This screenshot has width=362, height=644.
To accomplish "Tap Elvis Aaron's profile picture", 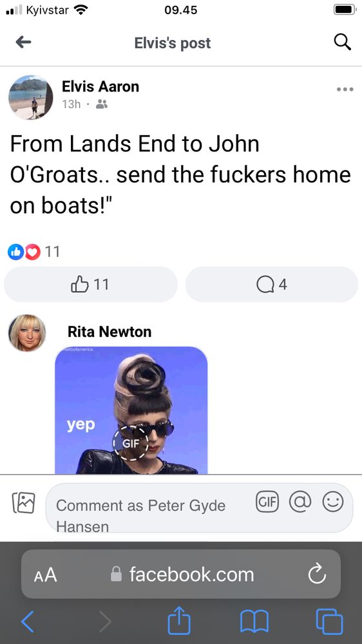I will point(31,97).
